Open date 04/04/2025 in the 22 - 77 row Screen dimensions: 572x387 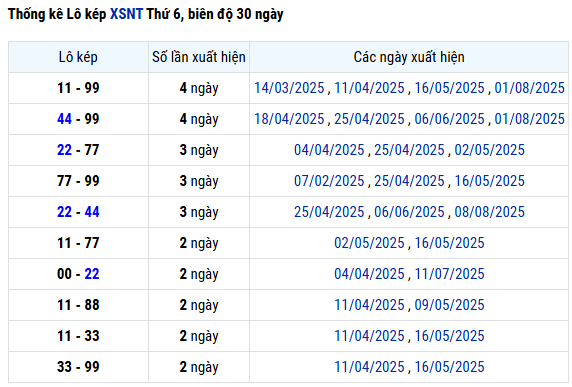(329, 150)
